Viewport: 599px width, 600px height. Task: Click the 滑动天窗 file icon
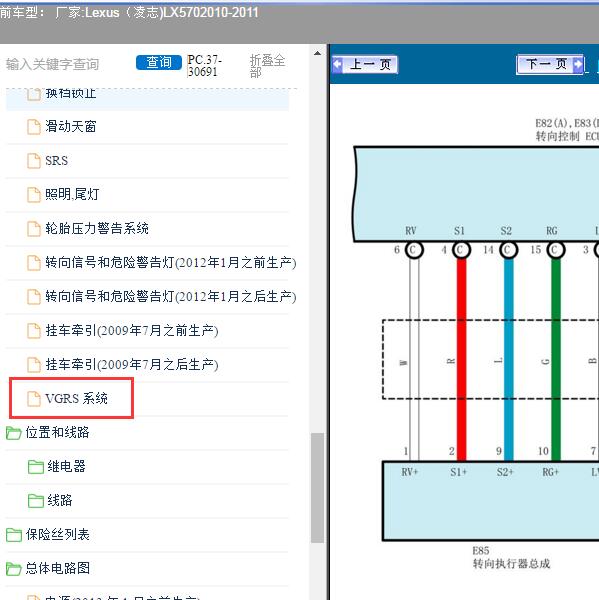point(34,127)
